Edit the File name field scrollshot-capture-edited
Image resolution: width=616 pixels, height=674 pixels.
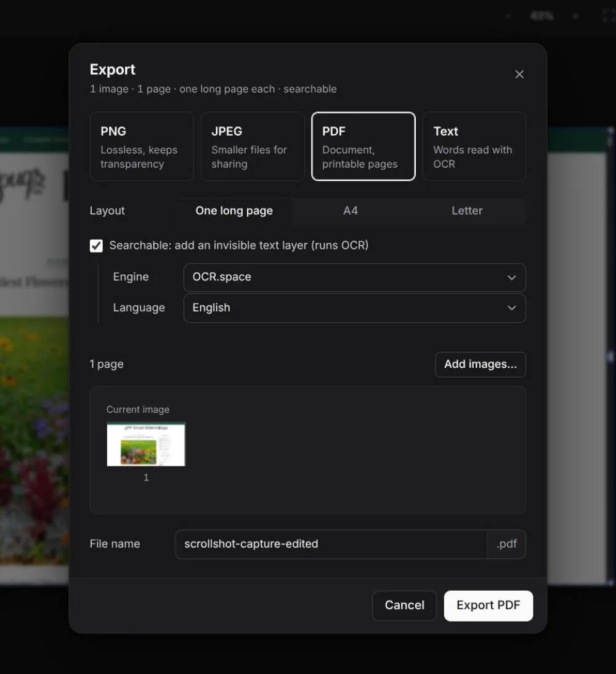[331, 544]
